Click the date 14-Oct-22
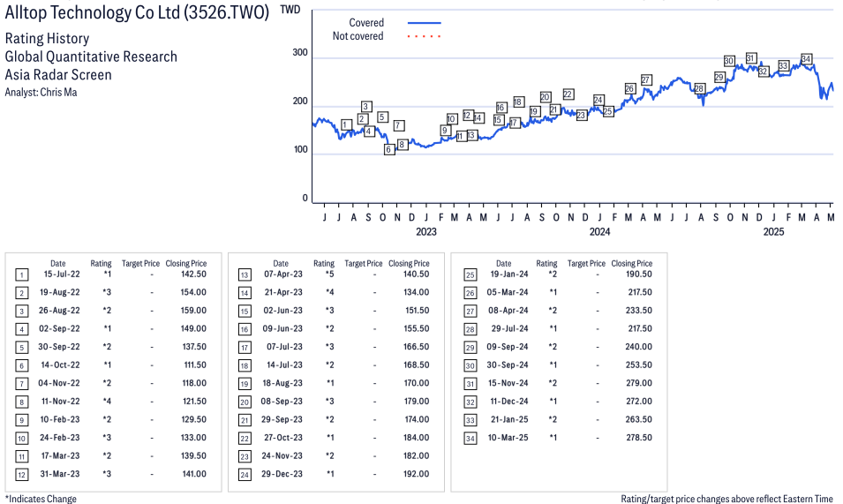This screenshot has height=504, width=843. [x=60, y=365]
